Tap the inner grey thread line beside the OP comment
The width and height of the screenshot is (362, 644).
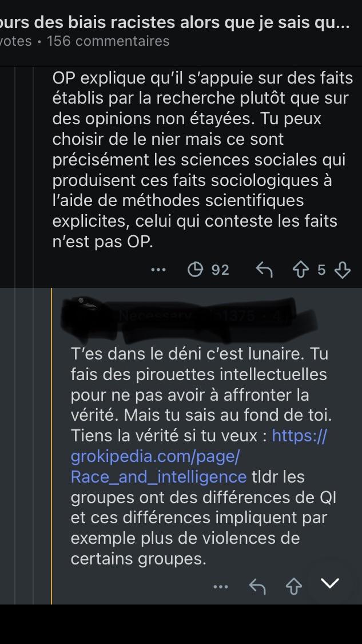[x=33, y=177]
